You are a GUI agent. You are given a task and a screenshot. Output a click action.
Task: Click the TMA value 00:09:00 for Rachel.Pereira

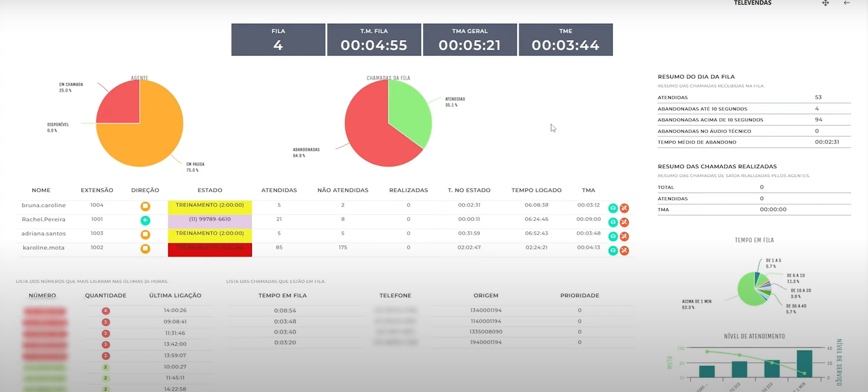588,219
